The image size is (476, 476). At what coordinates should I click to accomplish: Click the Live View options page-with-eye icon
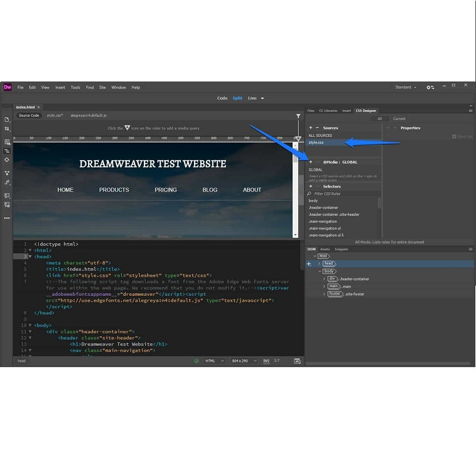[x=7, y=142]
